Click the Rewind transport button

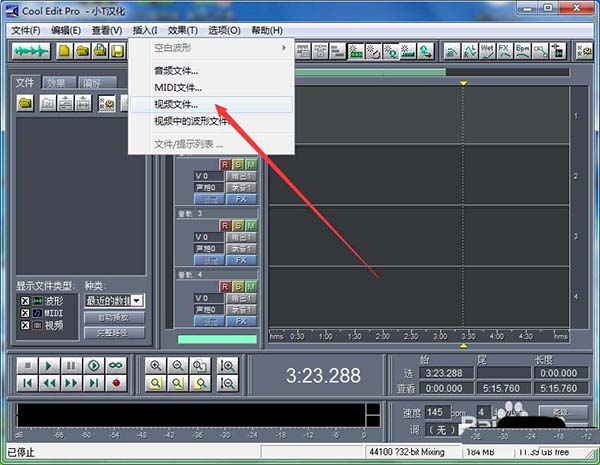point(49,383)
